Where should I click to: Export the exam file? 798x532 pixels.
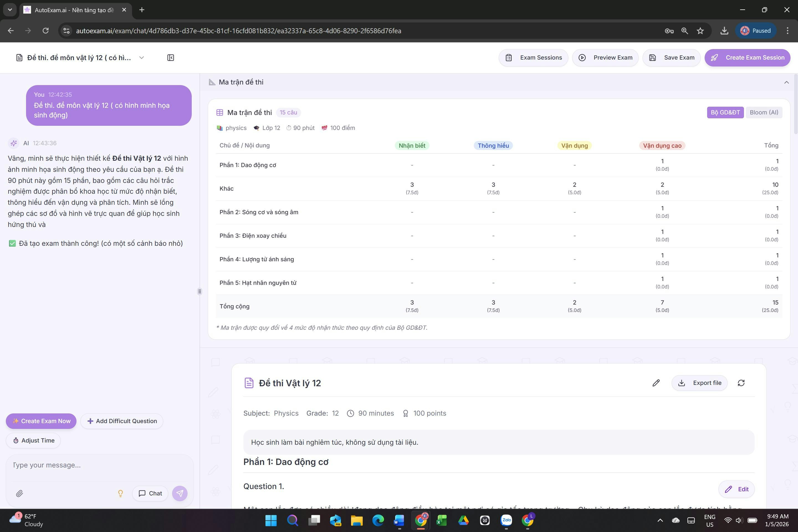700,383
